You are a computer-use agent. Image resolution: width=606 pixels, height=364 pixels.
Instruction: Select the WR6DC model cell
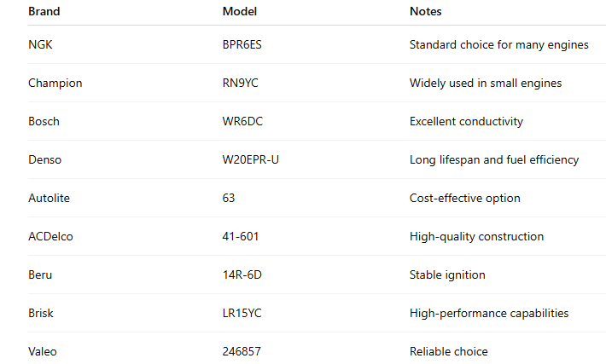click(x=242, y=121)
